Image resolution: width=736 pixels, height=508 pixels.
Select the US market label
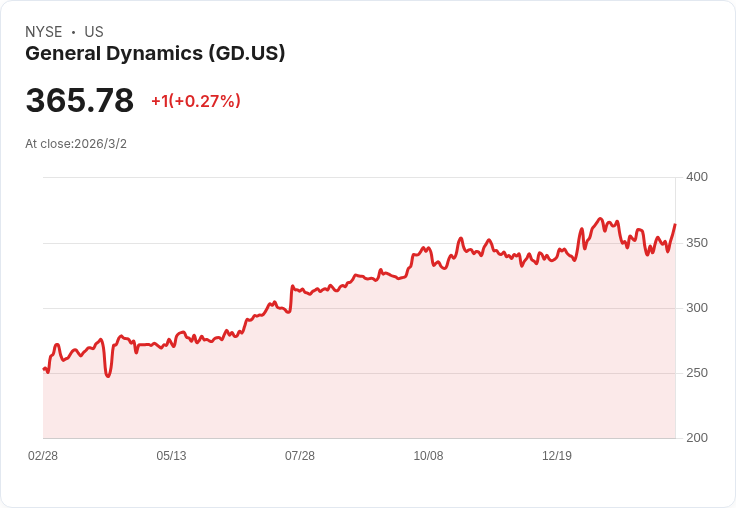pyautogui.click(x=94, y=32)
